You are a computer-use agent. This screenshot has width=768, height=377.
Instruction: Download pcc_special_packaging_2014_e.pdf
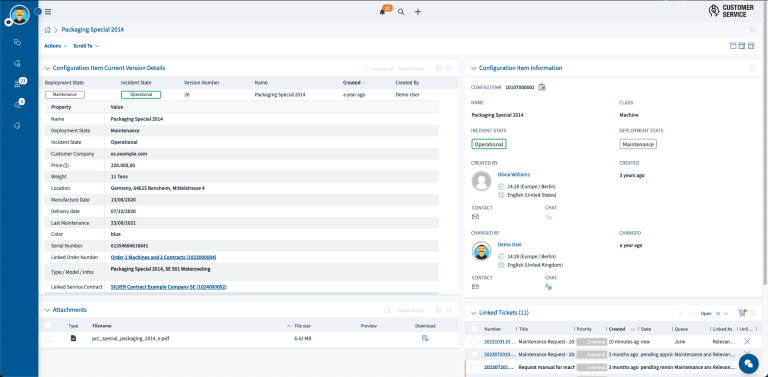coord(425,338)
